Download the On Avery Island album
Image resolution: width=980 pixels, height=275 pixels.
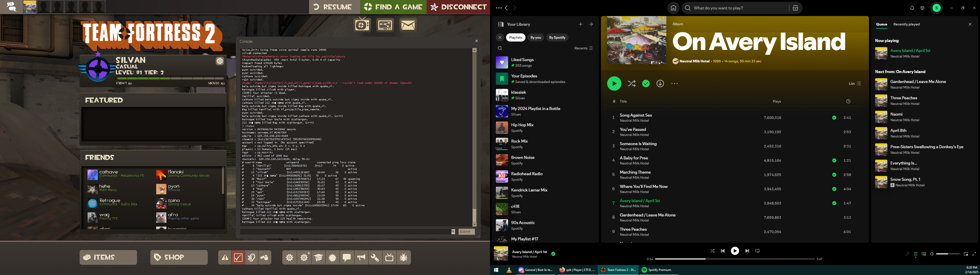click(x=660, y=84)
